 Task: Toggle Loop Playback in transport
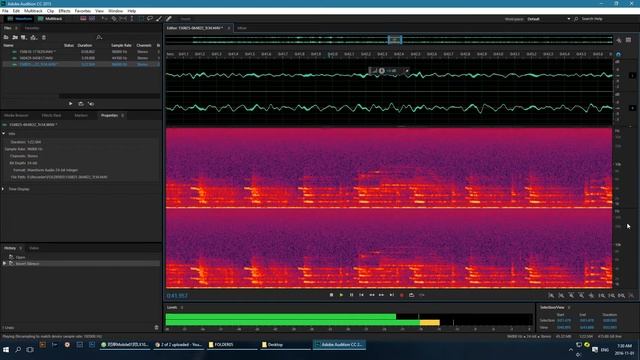click(411, 295)
